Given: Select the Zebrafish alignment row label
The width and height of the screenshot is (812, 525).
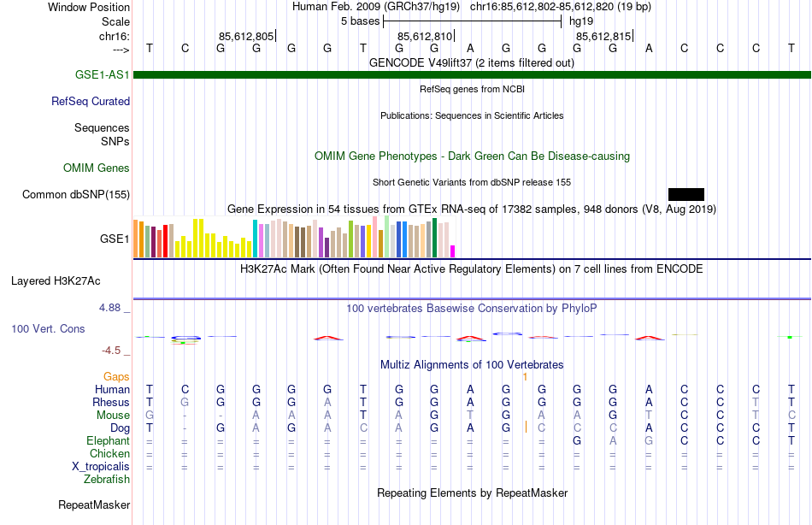Looking at the screenshot, I should point(107,480).
